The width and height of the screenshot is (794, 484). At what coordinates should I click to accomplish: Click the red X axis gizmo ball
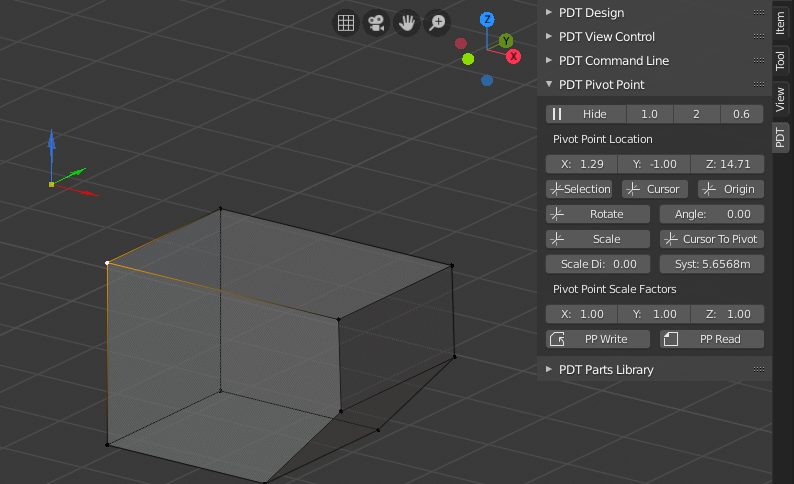click(514, 57)
